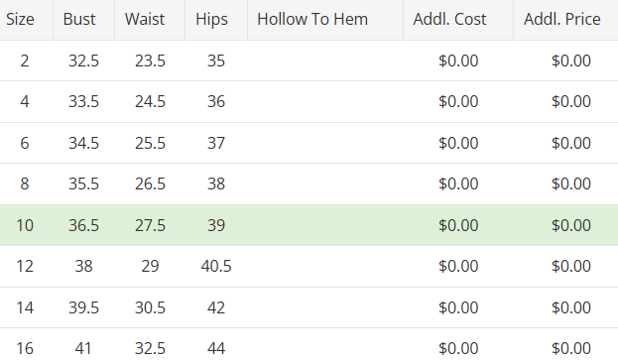This screenshot has height=364, width=618.
Task: Click the Bust column header
Action: click(79, 19)
